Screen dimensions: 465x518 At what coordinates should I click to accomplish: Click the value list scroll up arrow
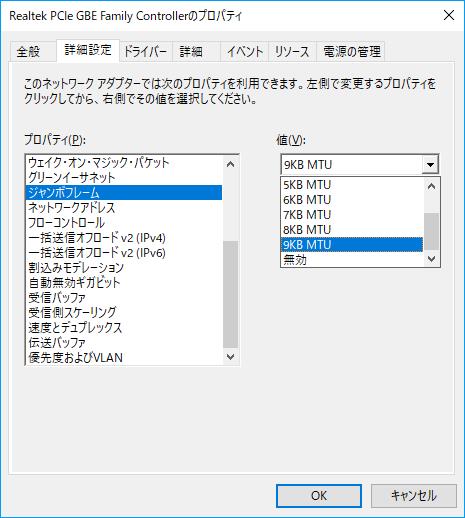[x=431, y=186]
